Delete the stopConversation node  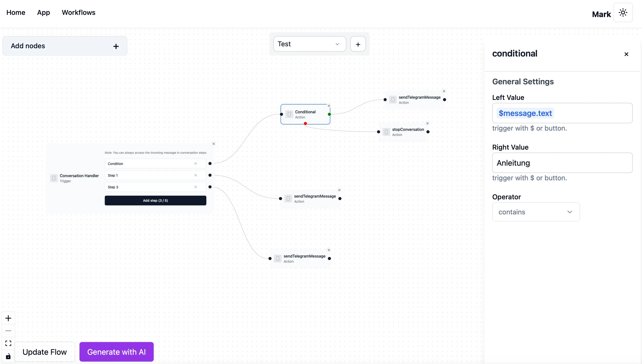tap(428, 123)
